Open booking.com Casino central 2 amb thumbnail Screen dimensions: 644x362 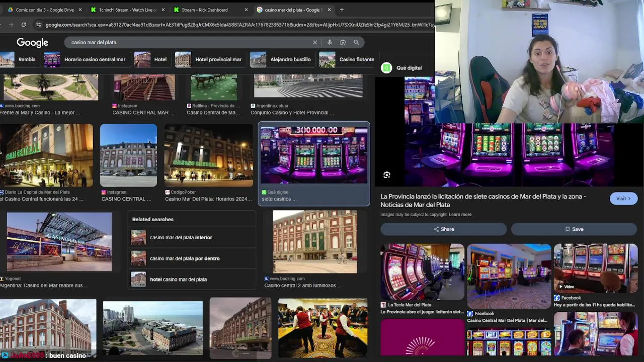315,242
